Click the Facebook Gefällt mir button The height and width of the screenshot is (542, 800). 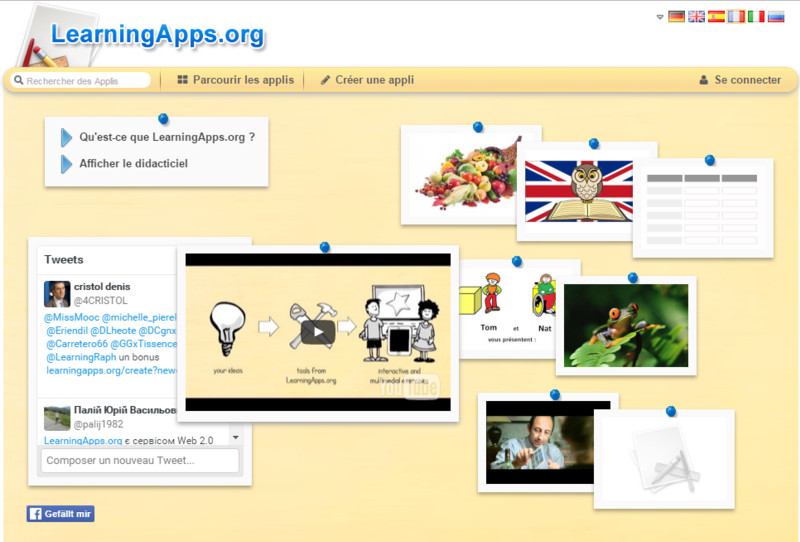point(61,514)
